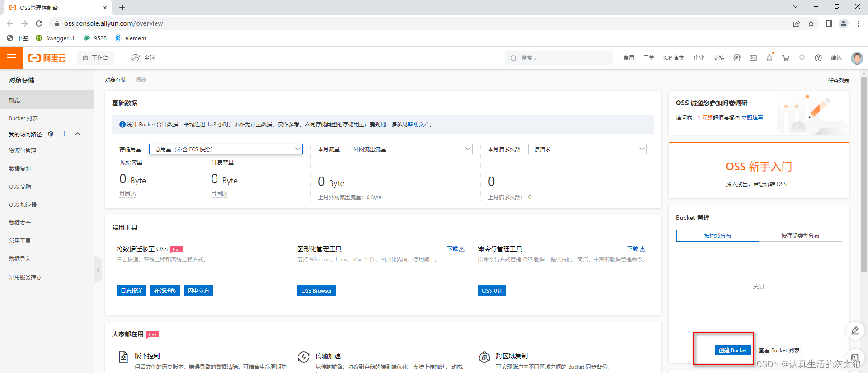Open the Aliyun hamburger menu
This screenshot has height=373, width=868.
11,58
